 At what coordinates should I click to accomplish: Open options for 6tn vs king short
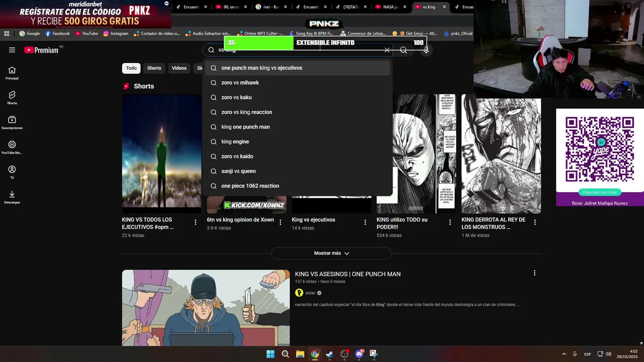281,222
